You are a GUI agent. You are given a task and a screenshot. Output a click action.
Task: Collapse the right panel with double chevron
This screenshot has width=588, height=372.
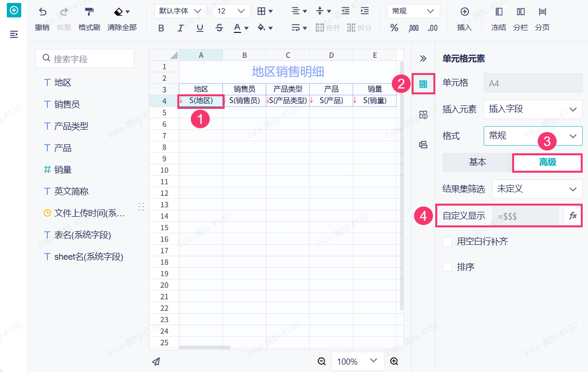[423, 59]
